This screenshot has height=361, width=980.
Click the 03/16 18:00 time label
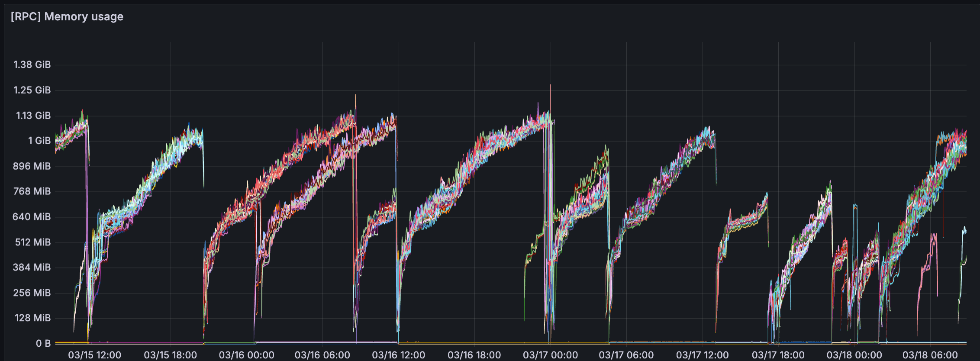(474, 355)
